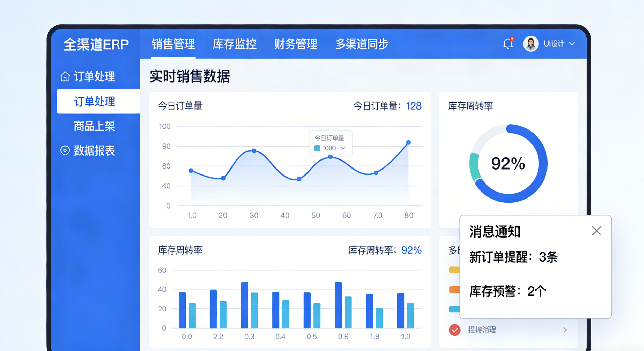The height and width of the screenshot is (351, 644).
Task: Open the 财务管理 tab
Action: (295, 44)
